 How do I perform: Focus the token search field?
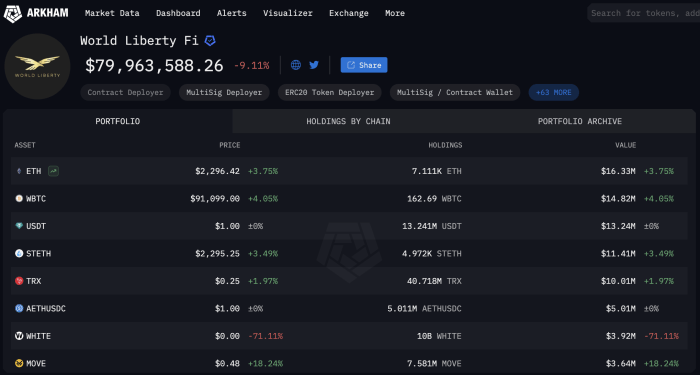point(643,13)
